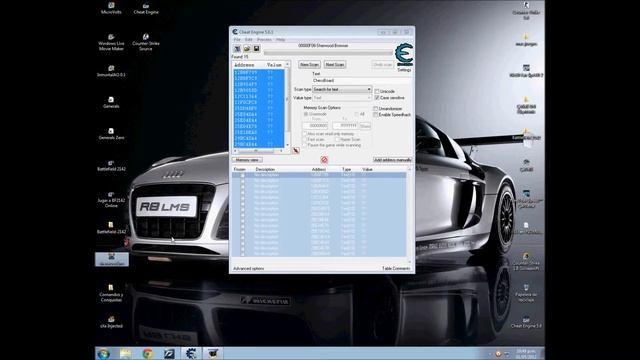
Task: Toggle Pause the game while scanning
Action: click(x=304, y=145)
